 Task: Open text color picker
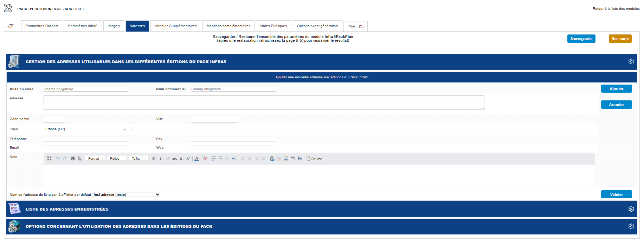tap(198, 159)
